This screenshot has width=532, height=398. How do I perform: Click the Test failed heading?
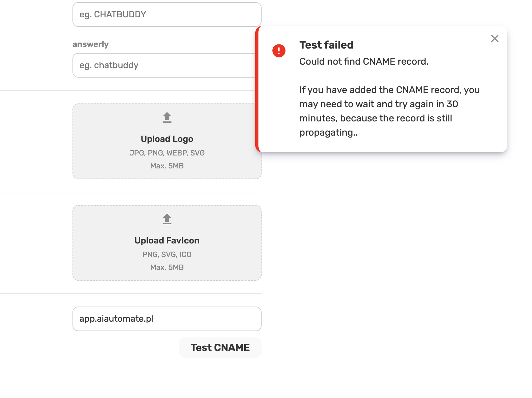tap(327, 45)
